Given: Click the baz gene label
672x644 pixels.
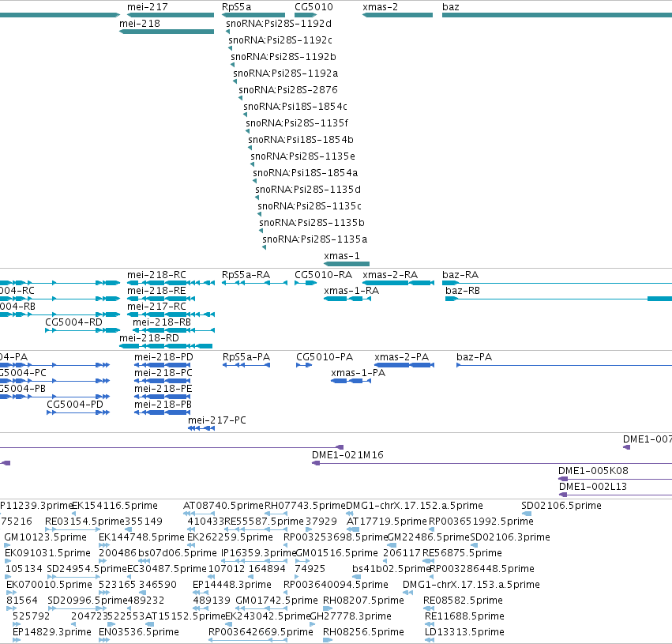Looking at the screenshot, I should (451, 7).
